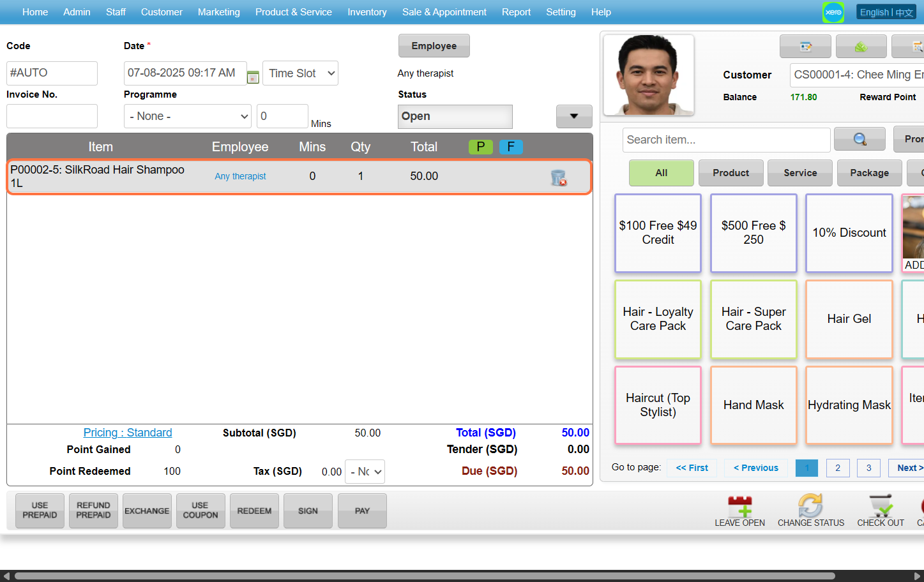Open the Sale & Appointment menu
Screen dimensions: 924x582
click(x=444, y=12)
